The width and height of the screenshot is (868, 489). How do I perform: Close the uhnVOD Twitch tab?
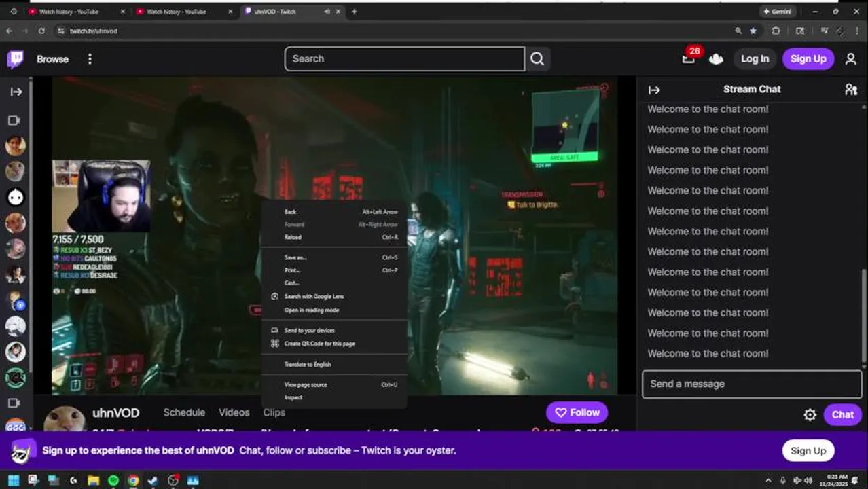pyautogui.click(x=338, y=12)
